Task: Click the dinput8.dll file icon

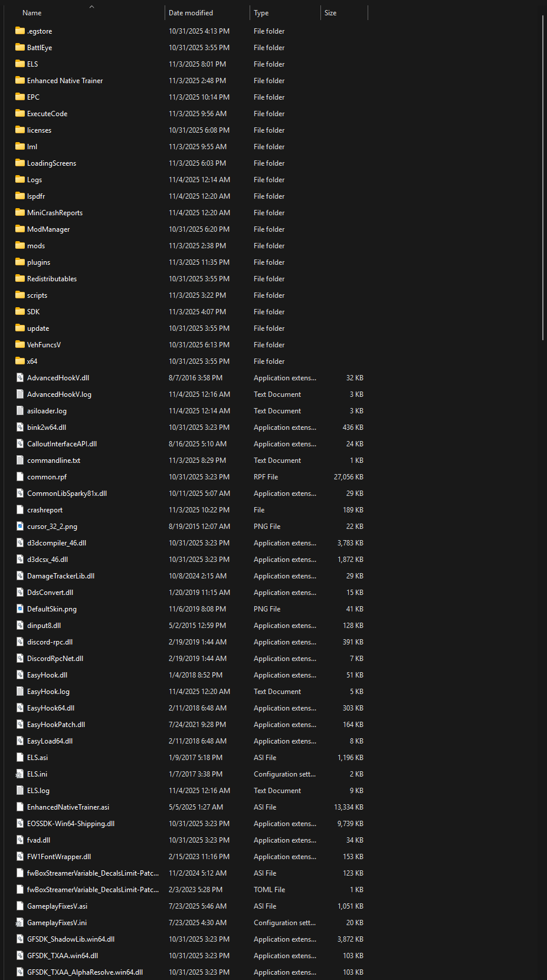Action: [x=20, y=625]
